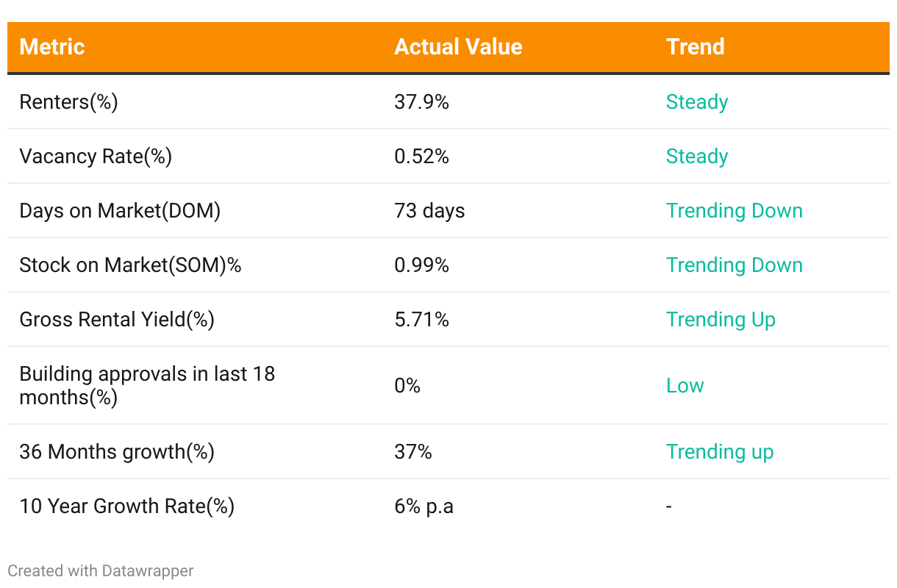Click the 0.52% vacancy value
Viewport: 897px width, 588px height.
tap(421, 157)
